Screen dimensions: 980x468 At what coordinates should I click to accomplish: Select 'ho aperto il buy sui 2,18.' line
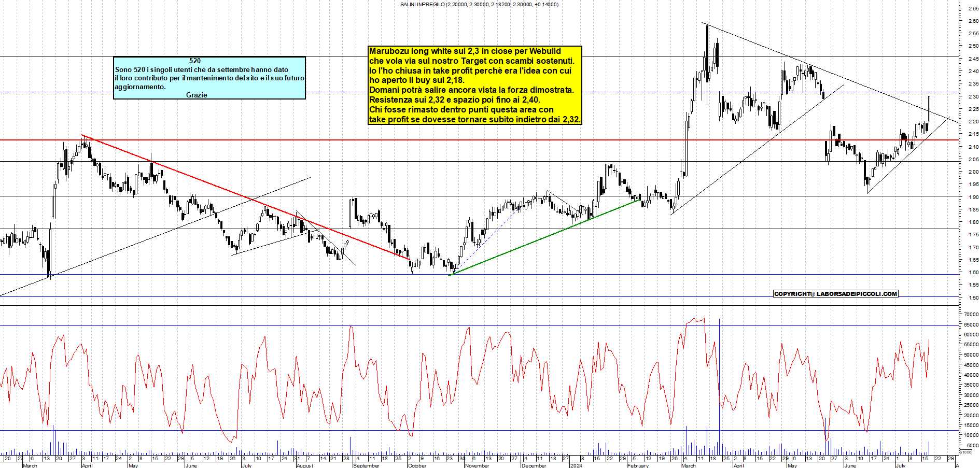coord(417,80)
